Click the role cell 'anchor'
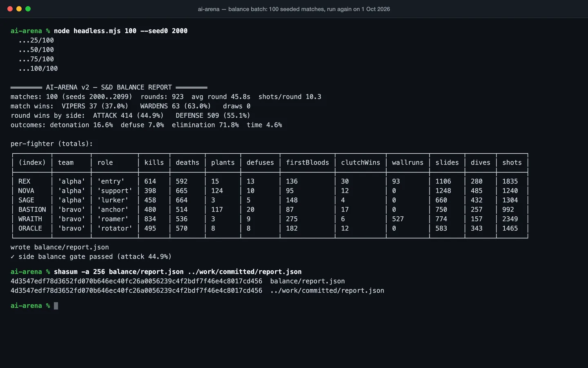The width and height of the screenshot is (588, 368). click(113, 209)
